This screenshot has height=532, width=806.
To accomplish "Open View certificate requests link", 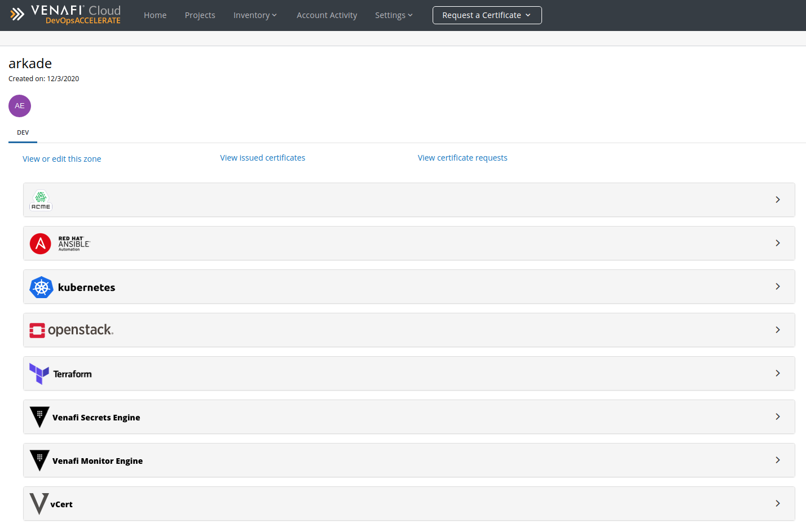I will click(463, 158).
